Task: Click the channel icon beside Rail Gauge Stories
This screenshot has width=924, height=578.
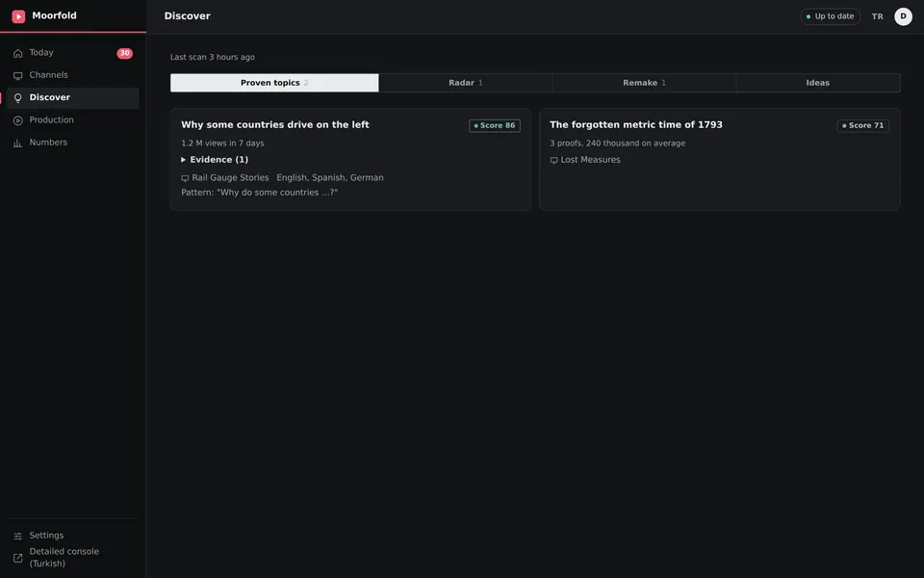Action: pyautogui.click(x=185, y=178)
